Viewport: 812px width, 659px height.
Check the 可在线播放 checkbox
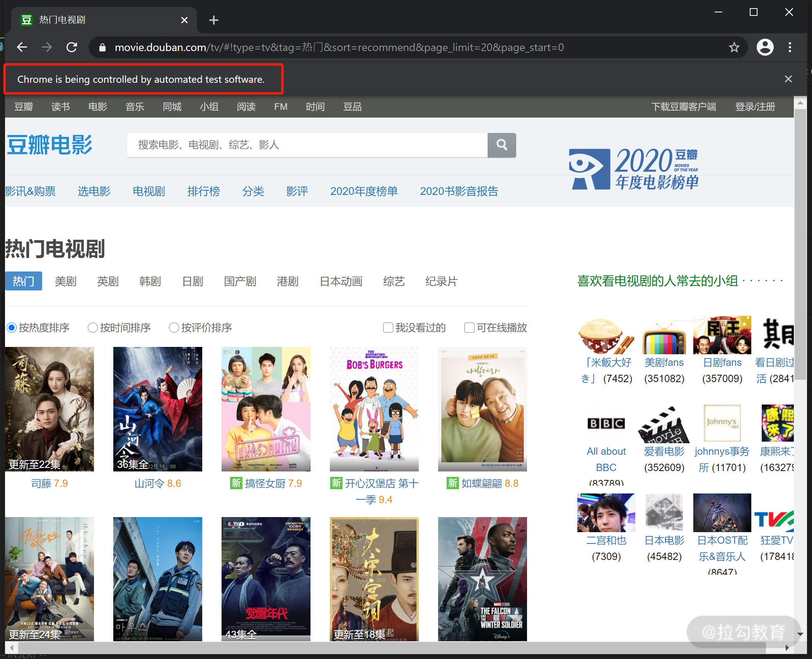[x=469, y=328]
